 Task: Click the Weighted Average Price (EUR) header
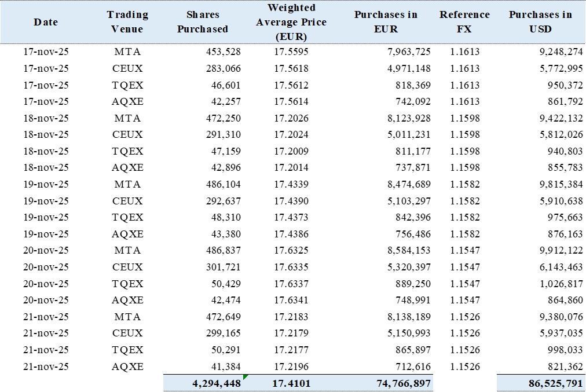pos(292,22)
